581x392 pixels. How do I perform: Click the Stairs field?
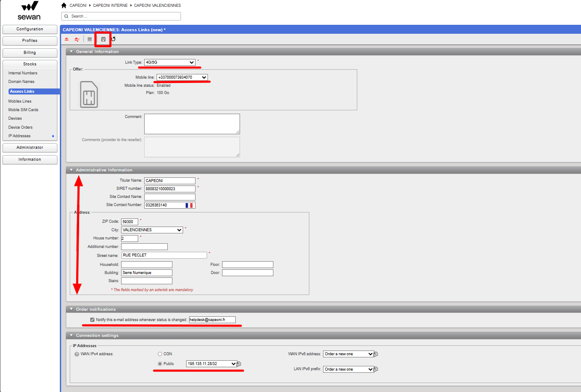click(147, 281)
